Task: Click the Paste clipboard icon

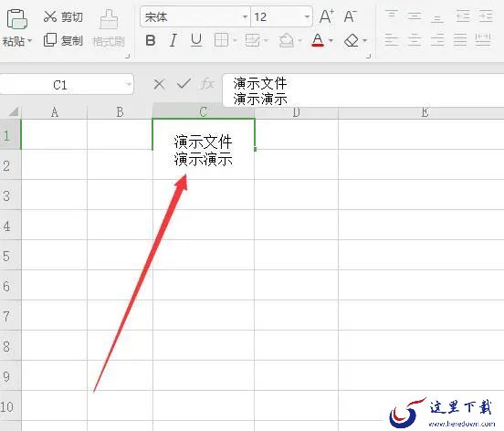Action: [x=17, y=19]
